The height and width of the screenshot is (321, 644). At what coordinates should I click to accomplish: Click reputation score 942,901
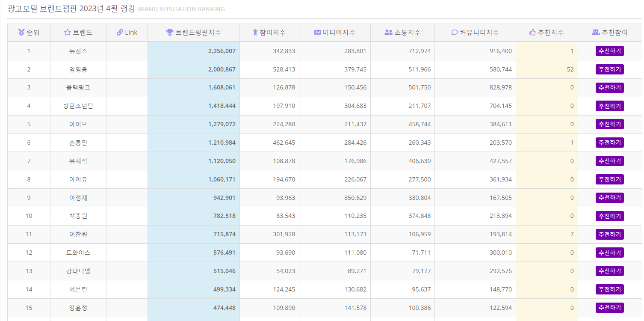click(x=225, y=198)
